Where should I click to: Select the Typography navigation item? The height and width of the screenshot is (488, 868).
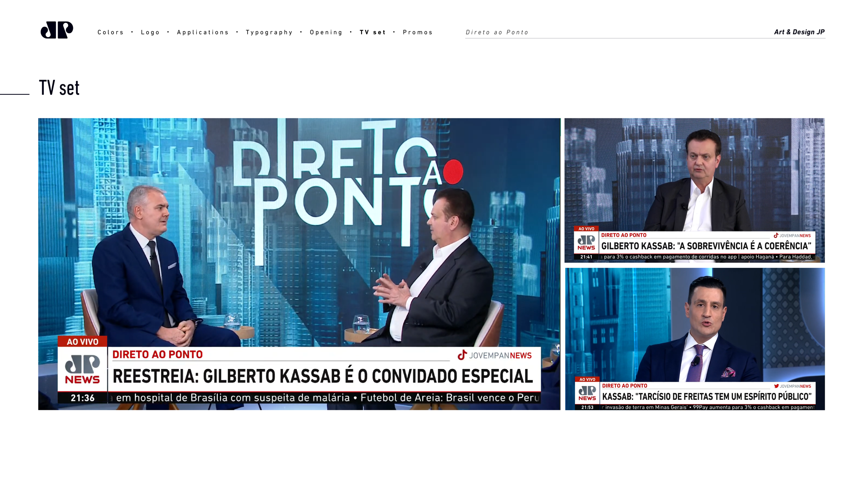pos(269,32)
